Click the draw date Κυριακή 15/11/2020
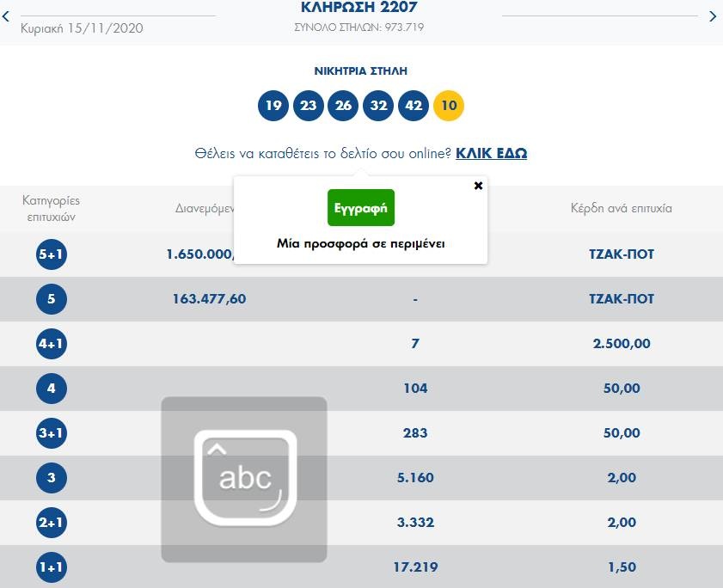The height and width of the screenshot is (588, 723). [82, 28]
